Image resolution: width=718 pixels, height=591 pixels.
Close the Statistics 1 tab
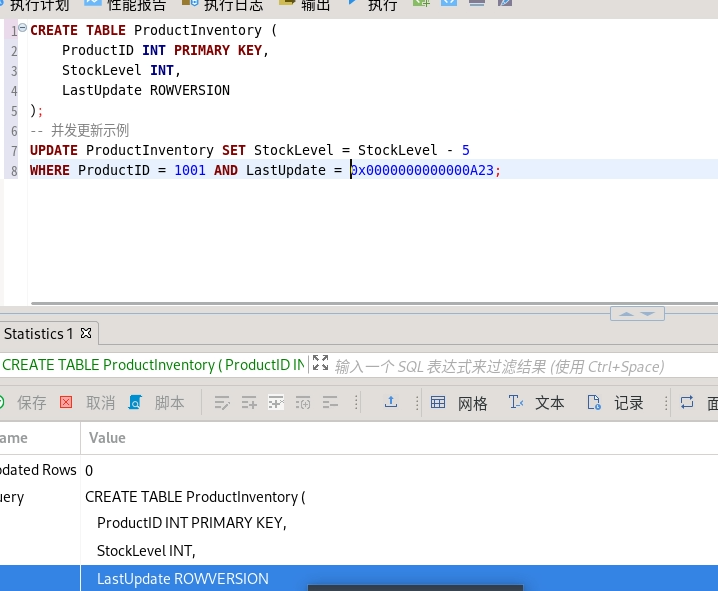(86, 333)
